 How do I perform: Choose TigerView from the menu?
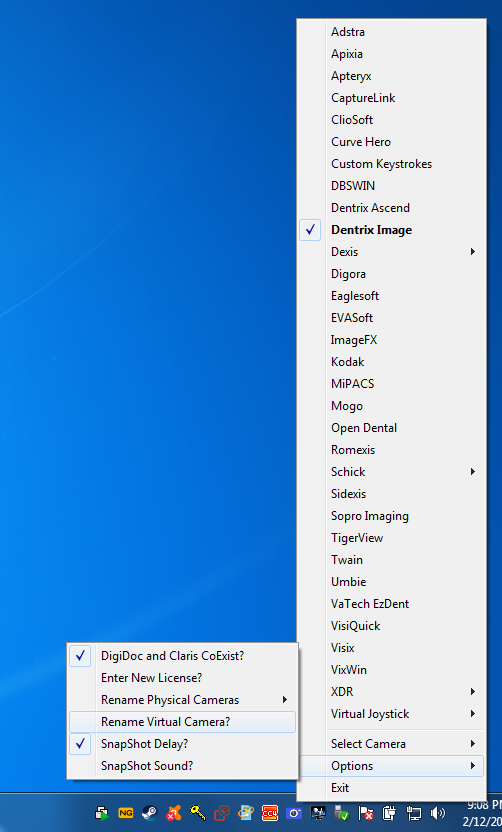tap(392, 538)
